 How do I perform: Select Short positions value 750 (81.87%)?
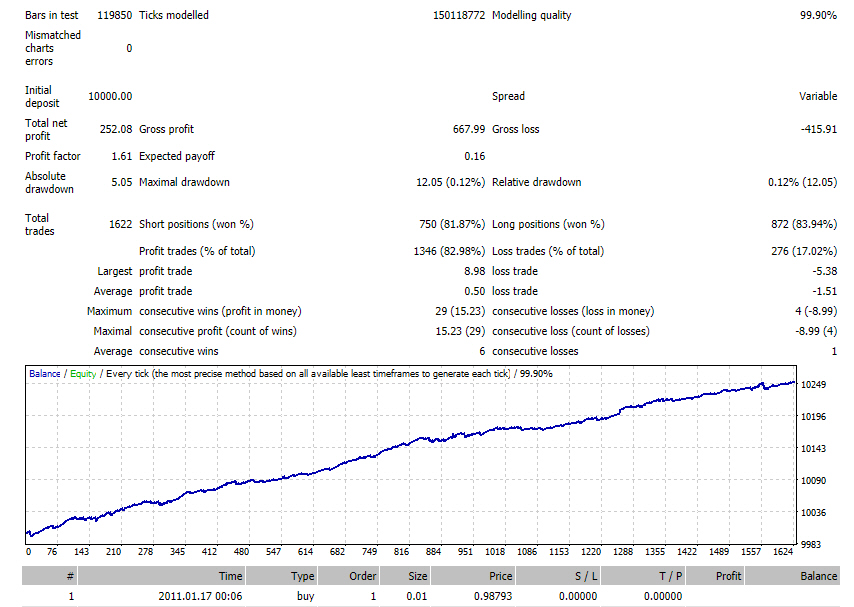pos(452,224)
